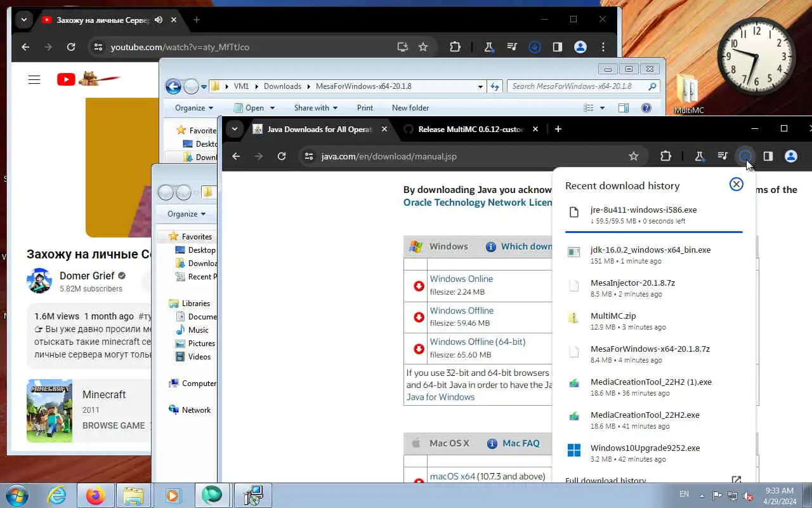Launch Firefox from the taskbar
Viewport: 812px width, 508px height.
point(96,495)
